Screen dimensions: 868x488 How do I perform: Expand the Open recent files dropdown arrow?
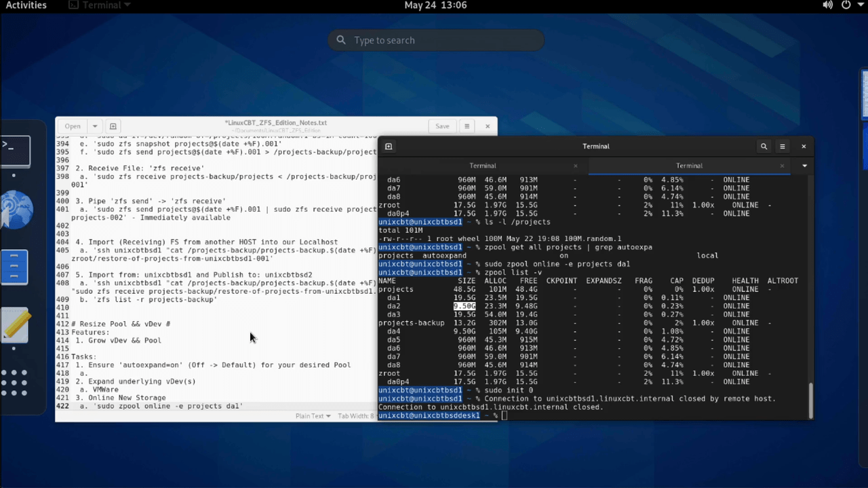point(95,126)
